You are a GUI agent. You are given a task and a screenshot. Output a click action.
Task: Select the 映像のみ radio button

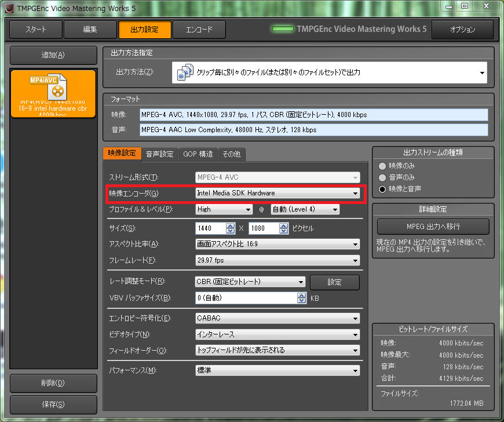(x=382, y=166)
